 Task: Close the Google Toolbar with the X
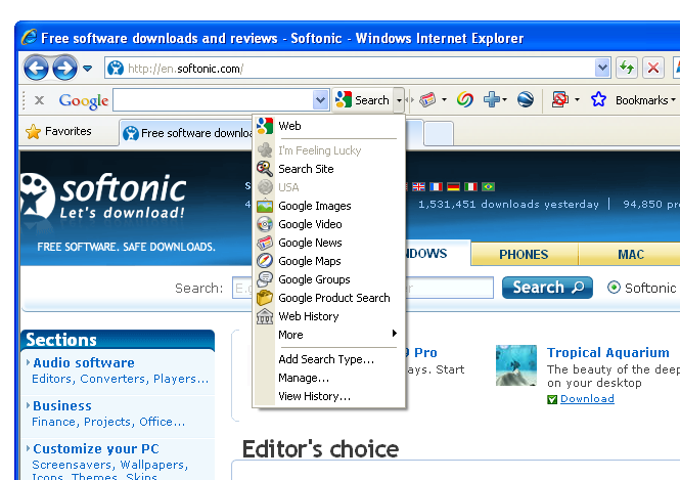click(x=39, y=100)
